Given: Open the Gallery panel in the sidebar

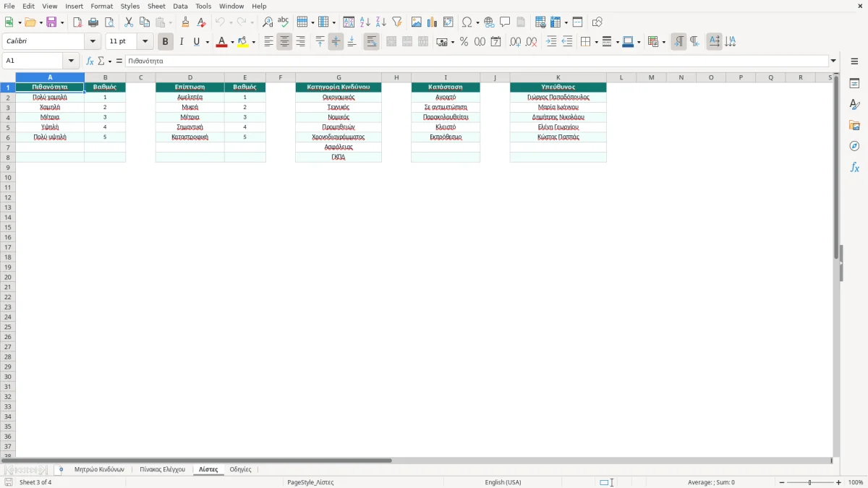Looking at the screenshot, I should (854, 125).
